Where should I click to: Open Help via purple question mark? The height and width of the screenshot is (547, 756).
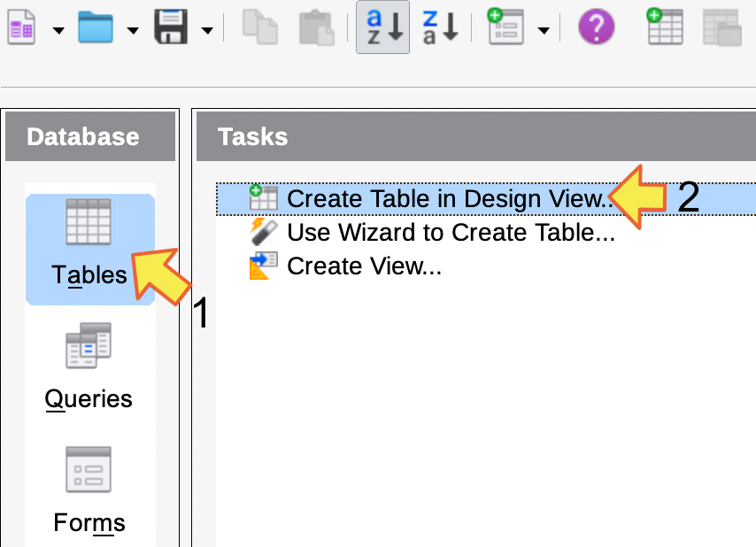[597, 27]
